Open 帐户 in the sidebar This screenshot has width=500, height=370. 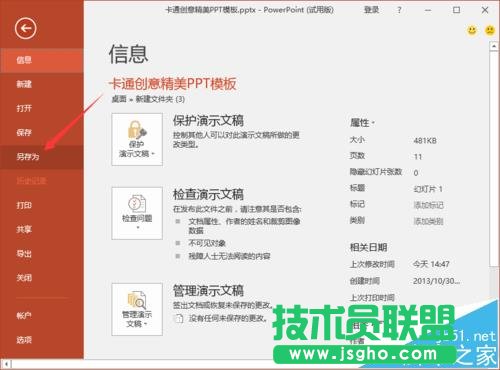[42, 315]
